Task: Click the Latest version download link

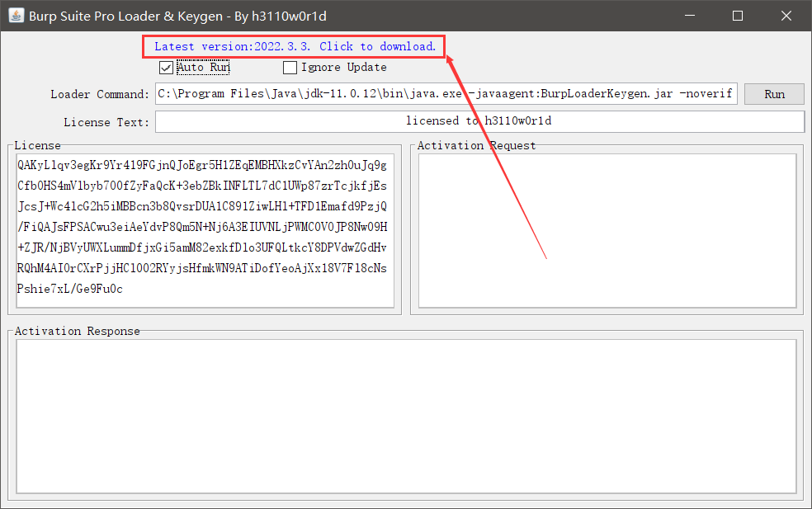Action: 295,46
